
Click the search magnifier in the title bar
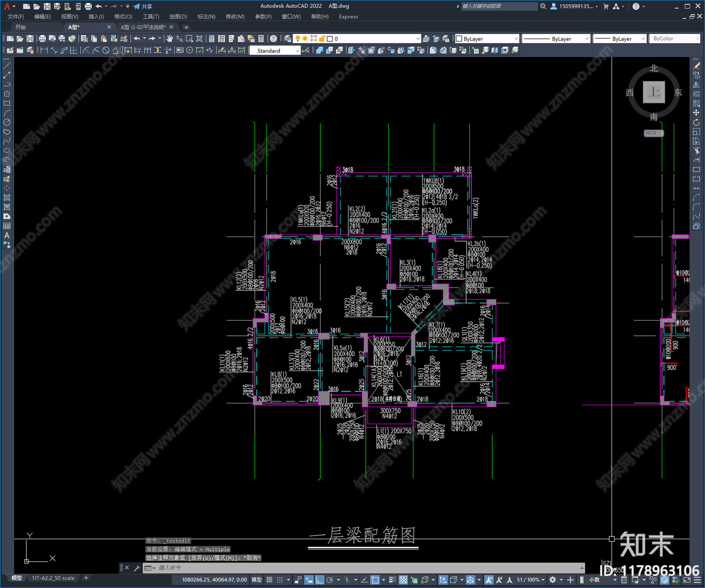tap(543, 6)
